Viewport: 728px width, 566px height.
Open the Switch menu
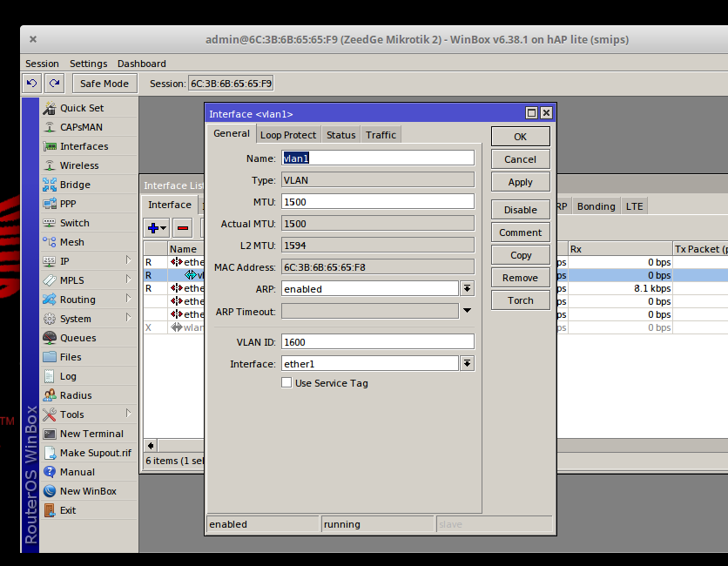point(89,223)
